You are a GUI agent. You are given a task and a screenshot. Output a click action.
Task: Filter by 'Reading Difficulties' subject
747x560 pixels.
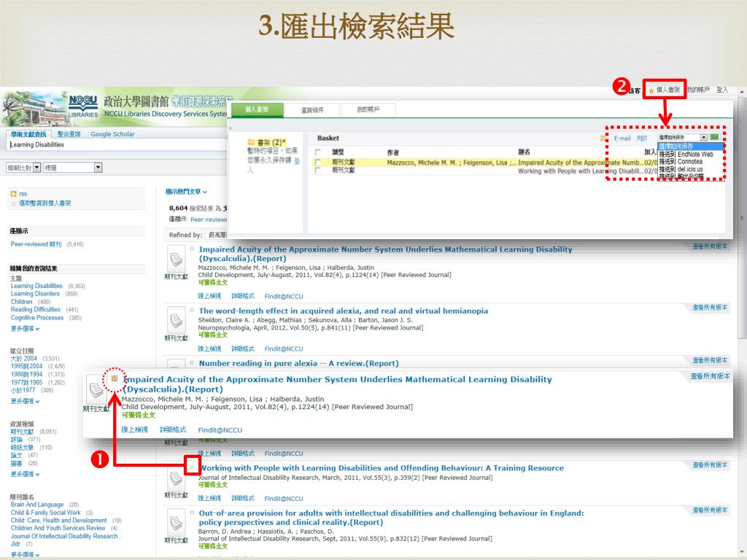tap(36, 310)
